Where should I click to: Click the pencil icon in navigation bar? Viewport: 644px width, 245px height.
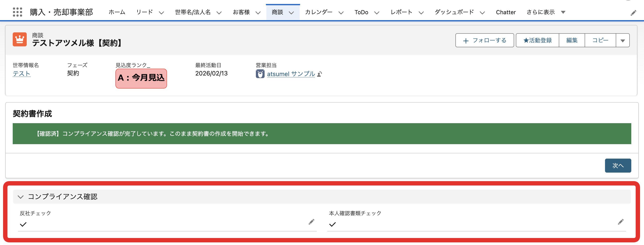[633, 13]
